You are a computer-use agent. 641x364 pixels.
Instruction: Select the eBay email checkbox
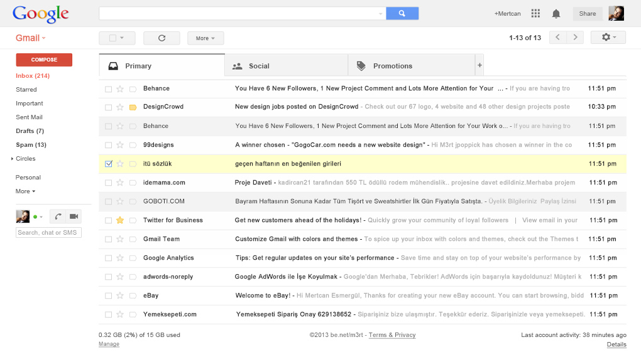point(109,296)
